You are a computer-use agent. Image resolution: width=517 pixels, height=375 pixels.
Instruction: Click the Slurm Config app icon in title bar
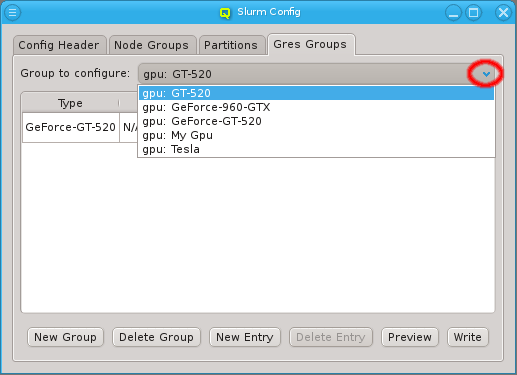point(225,13)
